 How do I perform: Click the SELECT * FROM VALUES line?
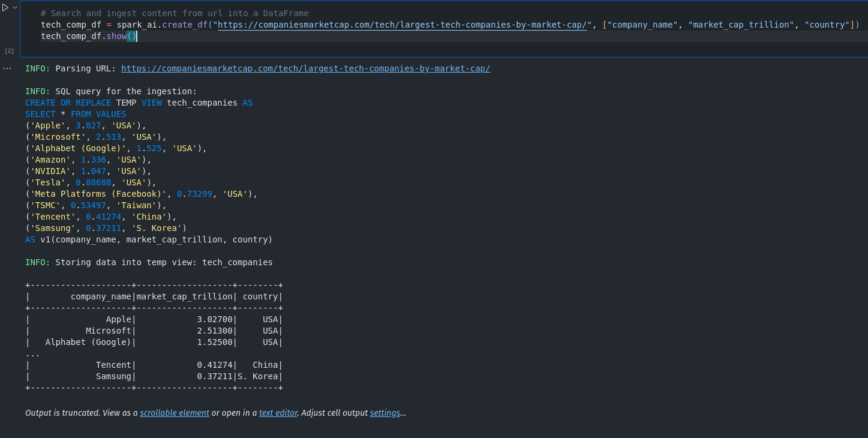point(76,114)
